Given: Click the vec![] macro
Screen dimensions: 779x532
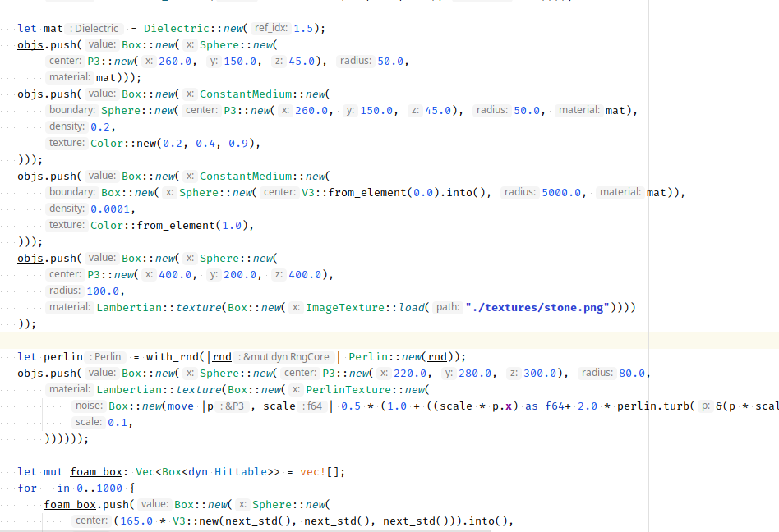Looking at the screenshot, I should point(320,472).
